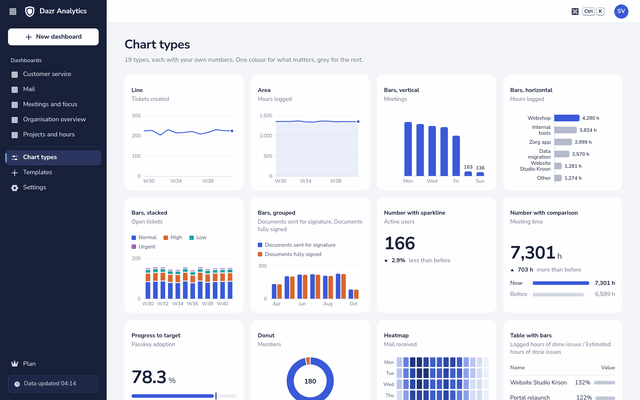The image size is (640, 400).
Task: Click the Other horizontal bar 1,274 h
Action: tap(558, 178)
